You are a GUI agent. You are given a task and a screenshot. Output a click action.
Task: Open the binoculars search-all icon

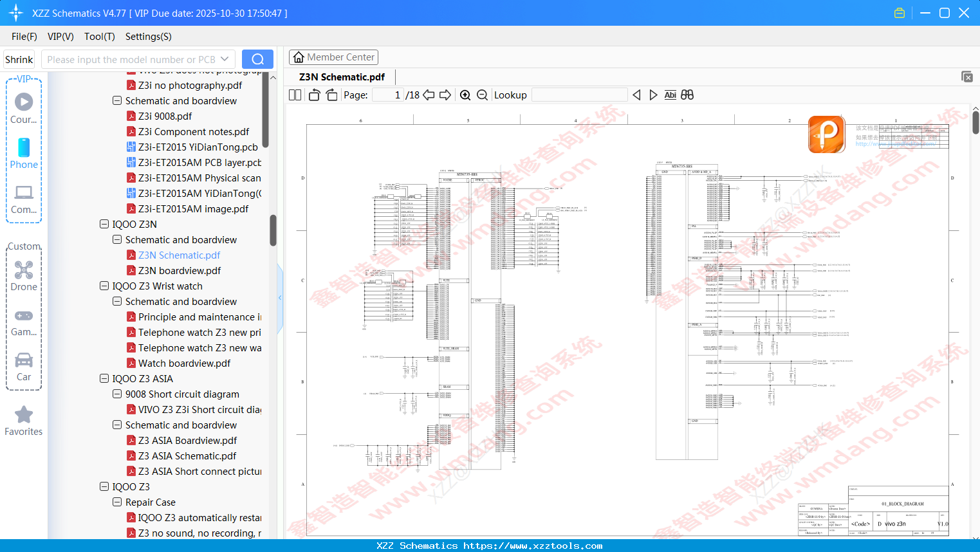click(686, 95)
